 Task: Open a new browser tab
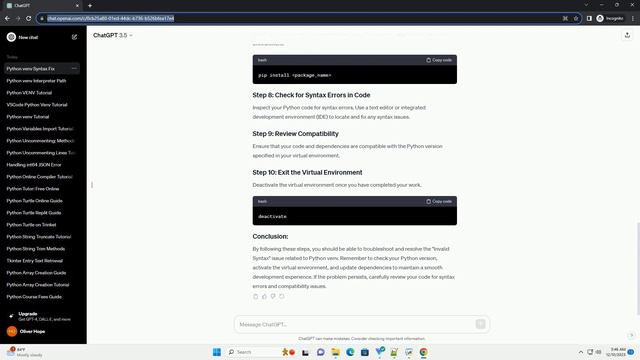(90, 6)
